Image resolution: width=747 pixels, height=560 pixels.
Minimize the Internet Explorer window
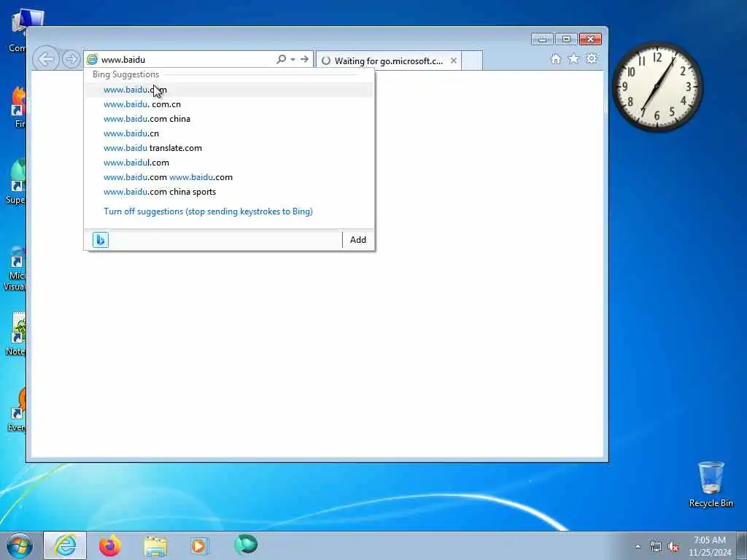(542, 39)
